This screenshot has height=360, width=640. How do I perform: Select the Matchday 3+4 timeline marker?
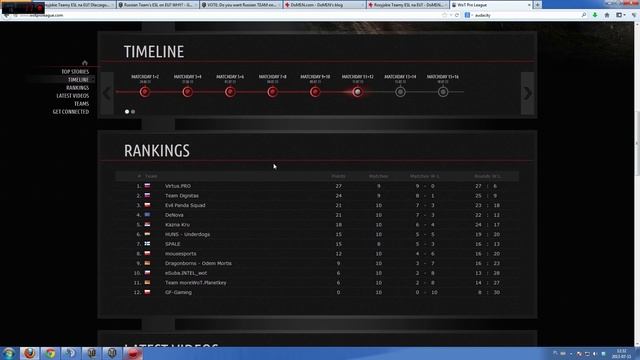pos(187,92)
